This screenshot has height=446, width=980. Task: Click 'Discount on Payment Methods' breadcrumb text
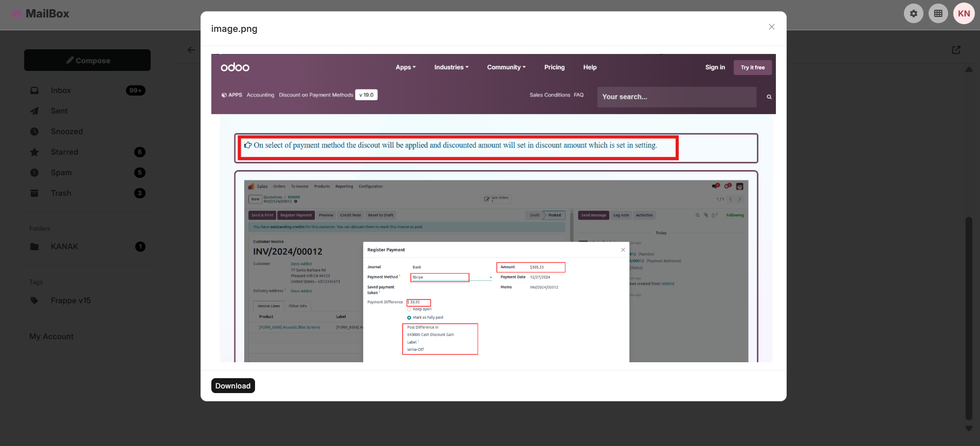click(316, 95)
